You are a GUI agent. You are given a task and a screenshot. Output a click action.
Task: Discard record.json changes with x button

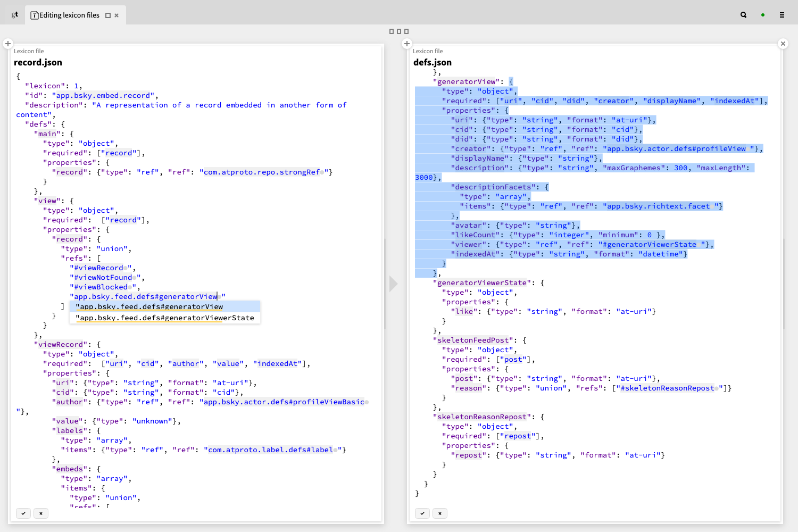point(41,513)
